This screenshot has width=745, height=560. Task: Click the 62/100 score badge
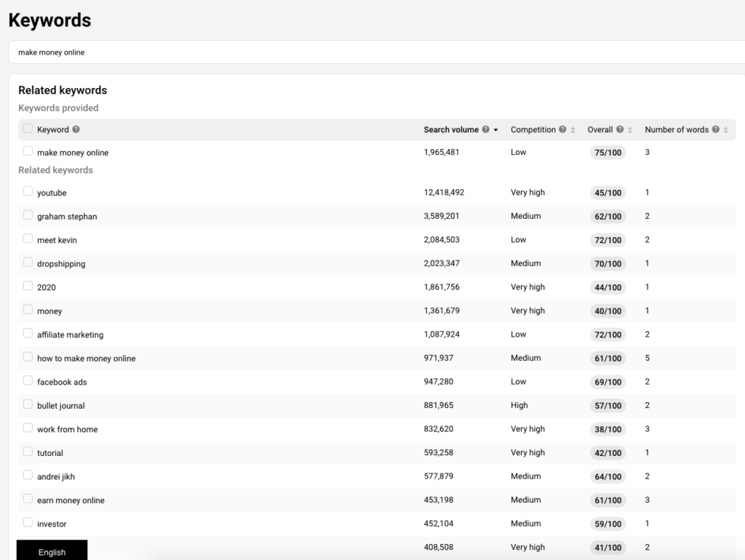point(607,217)
